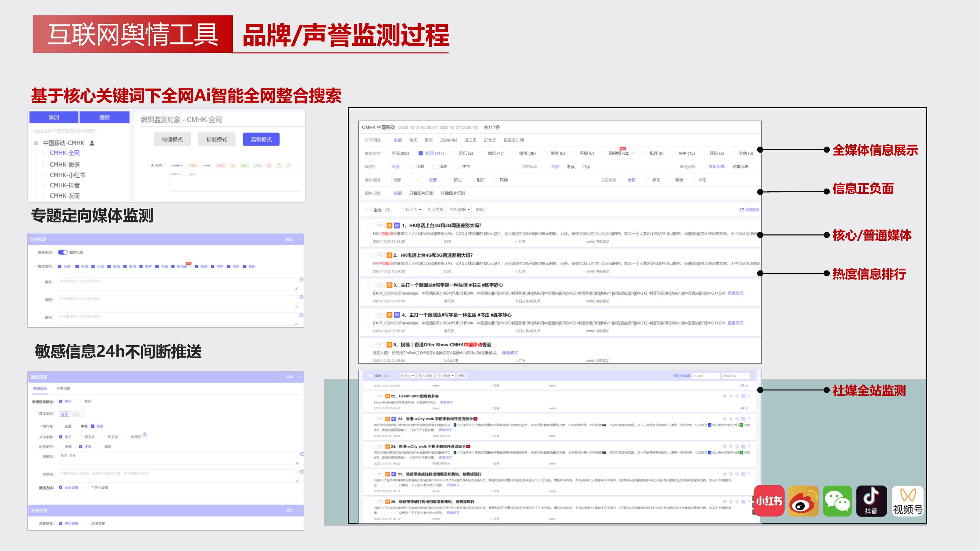
Task: Click 加入简报 button in top toolbar
Action: tap(435, 209)
